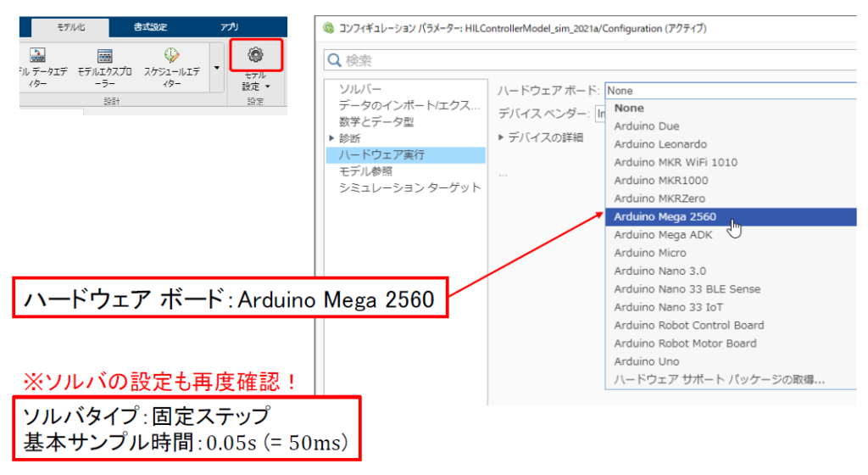
Task: Switch to the 書式設定 tab
Action: tap(150, 26)
